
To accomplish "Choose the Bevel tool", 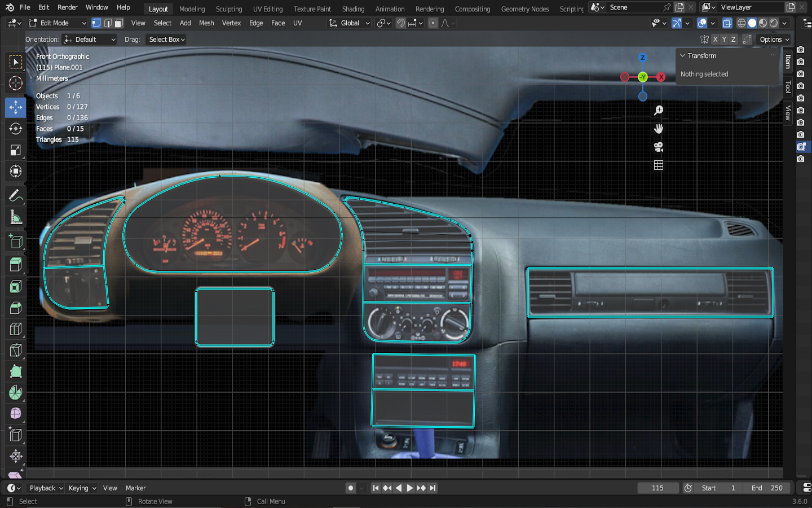I will (16, 308).
